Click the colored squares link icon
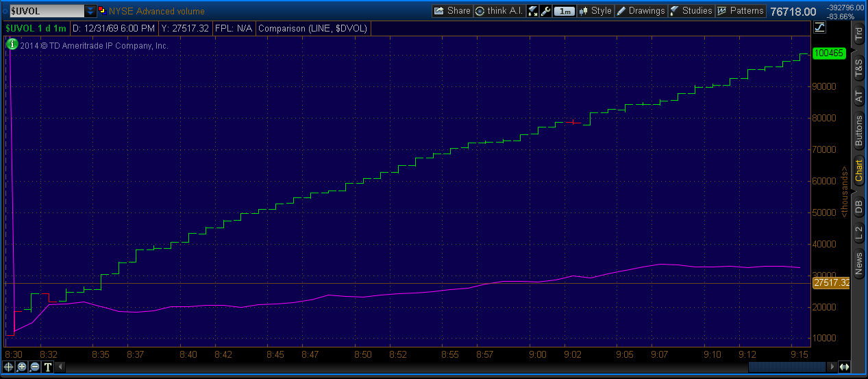Viewport: 868px width, 379px height. (x=103, y=11)
